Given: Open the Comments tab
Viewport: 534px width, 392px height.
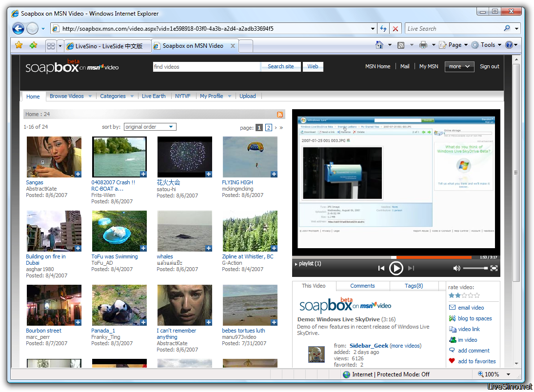Looking at the screenshot, I should (362, 286).
